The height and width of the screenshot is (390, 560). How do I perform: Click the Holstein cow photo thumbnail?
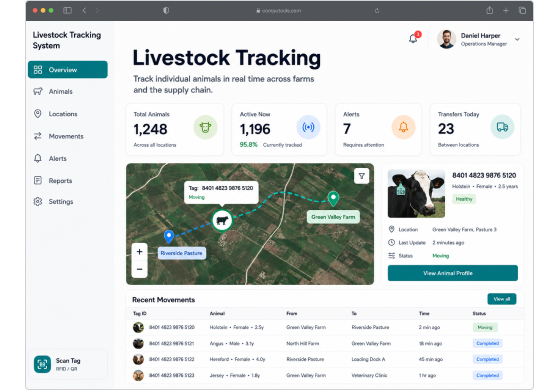pyautogui.click(x=416, y=194)
